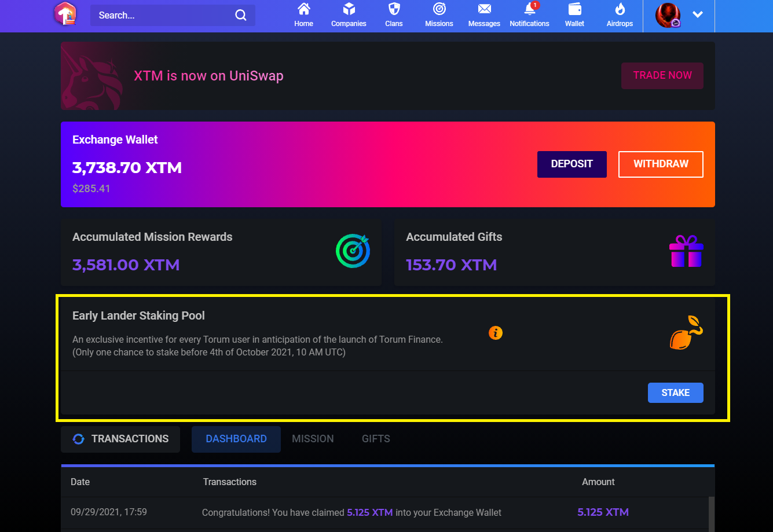Click the Early Lander Staking info icon

[496, 333]
